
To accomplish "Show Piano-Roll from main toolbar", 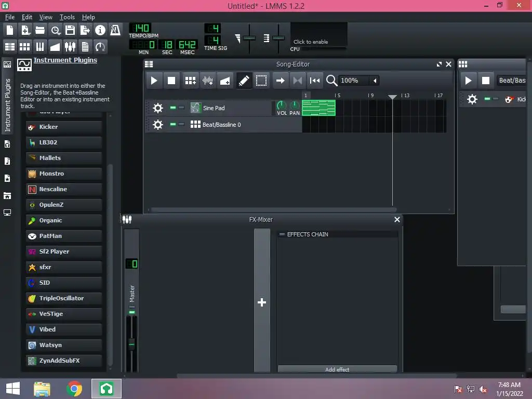I will 40,46.
